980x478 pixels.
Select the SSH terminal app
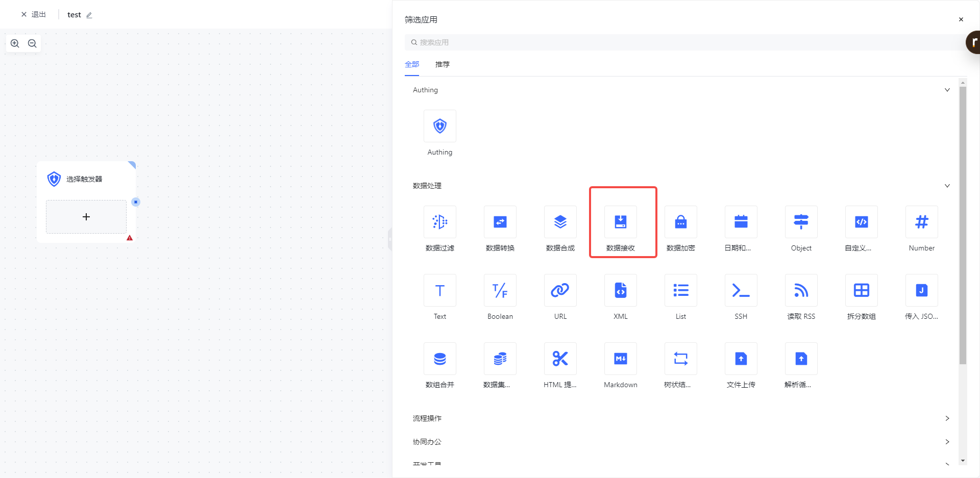(741, 291)
